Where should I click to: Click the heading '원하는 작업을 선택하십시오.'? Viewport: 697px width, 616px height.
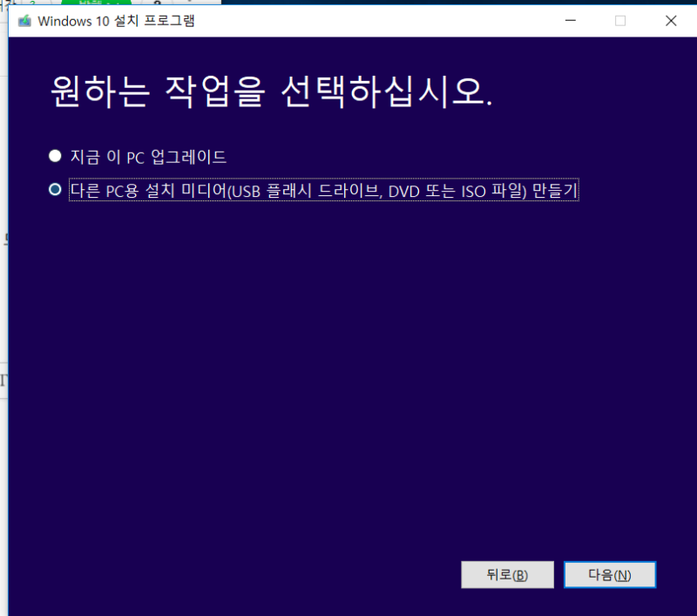pos(271,91)
